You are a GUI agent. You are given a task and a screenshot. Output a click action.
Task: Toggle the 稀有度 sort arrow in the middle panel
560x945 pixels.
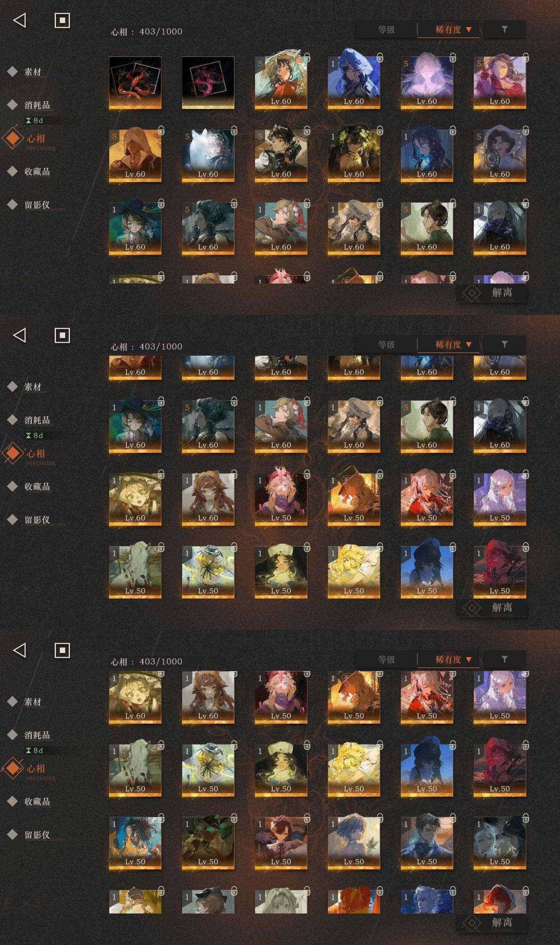(x=469, y=345)
